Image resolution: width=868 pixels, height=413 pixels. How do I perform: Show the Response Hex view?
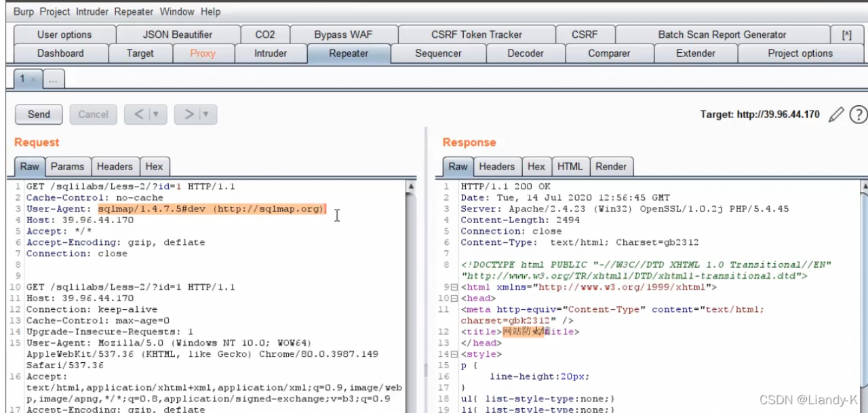point(536,166)
